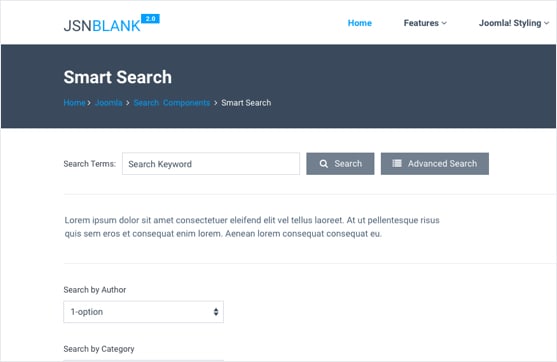The width and height of the screenshot is (557, 362).
Task: Click the list icon in Advanced Search button
Action: (x=397, y=163)
